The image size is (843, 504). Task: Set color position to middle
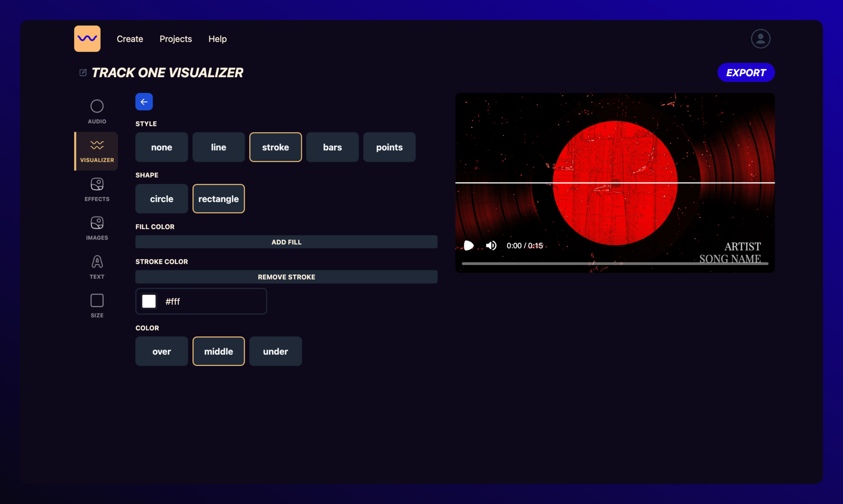218,352
